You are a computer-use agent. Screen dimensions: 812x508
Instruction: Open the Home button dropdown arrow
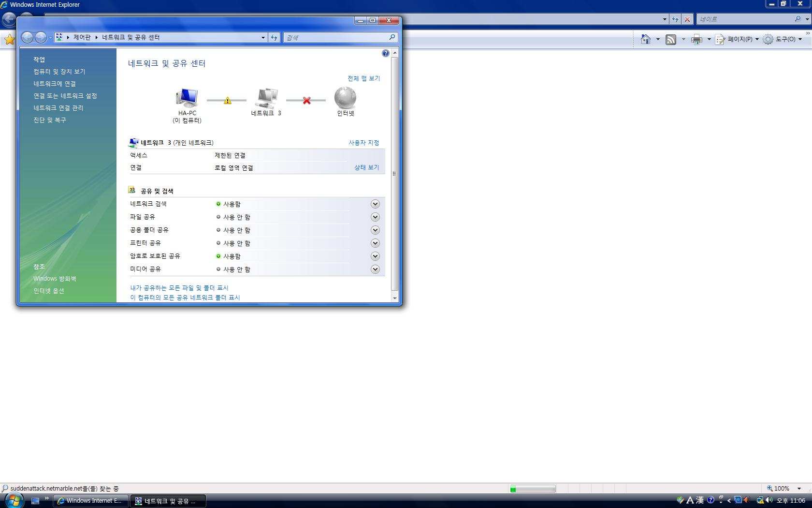click(658, 40)
